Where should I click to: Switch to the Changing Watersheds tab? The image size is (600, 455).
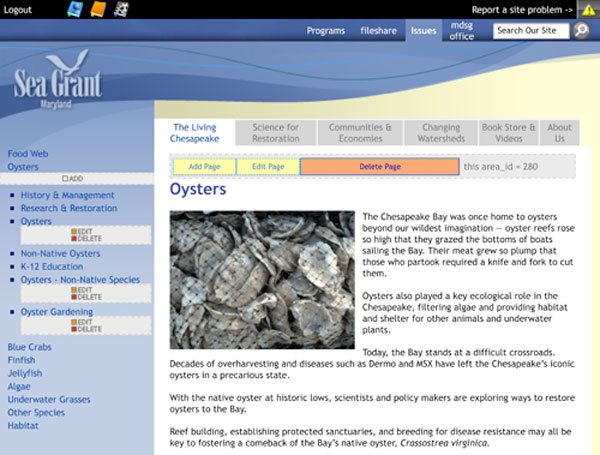[440, 134]
